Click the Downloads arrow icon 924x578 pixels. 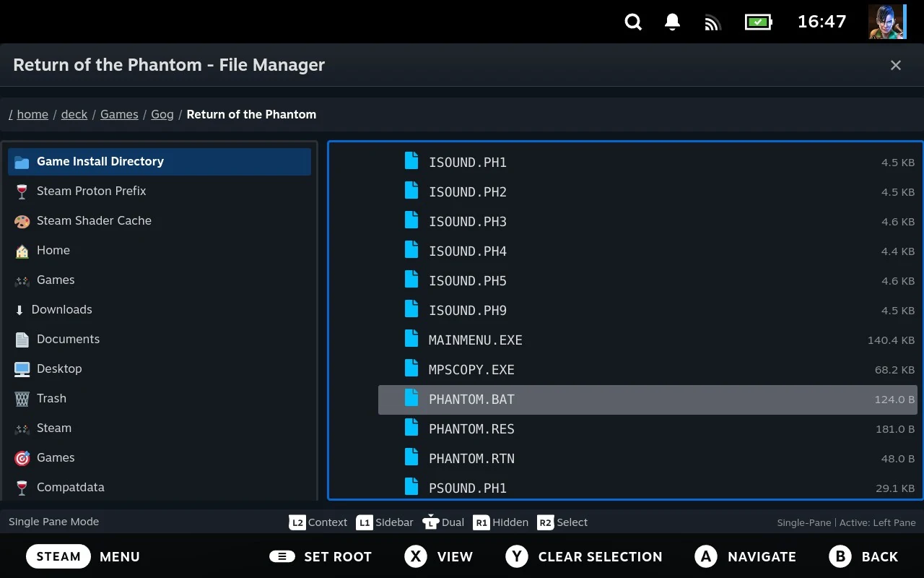point(19,310)
